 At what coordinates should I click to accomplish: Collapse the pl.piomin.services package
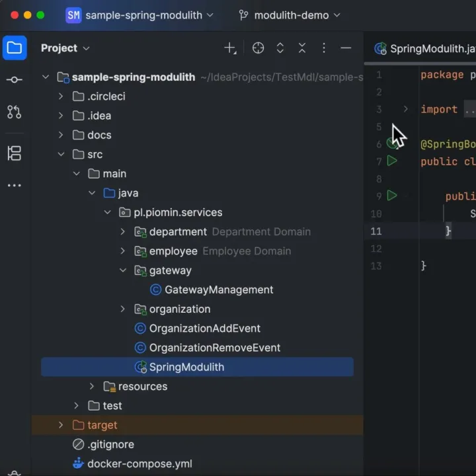pos(108,212)
